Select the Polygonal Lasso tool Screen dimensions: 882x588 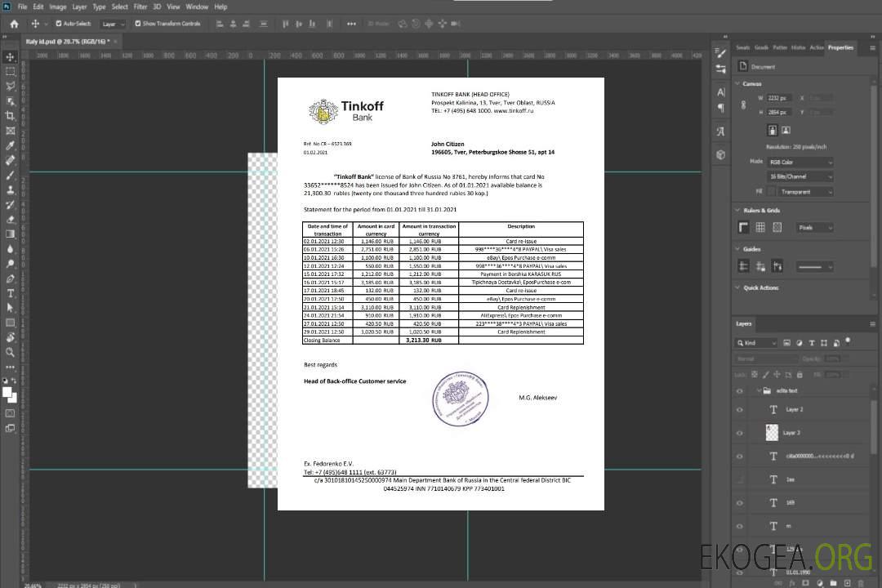10,87
